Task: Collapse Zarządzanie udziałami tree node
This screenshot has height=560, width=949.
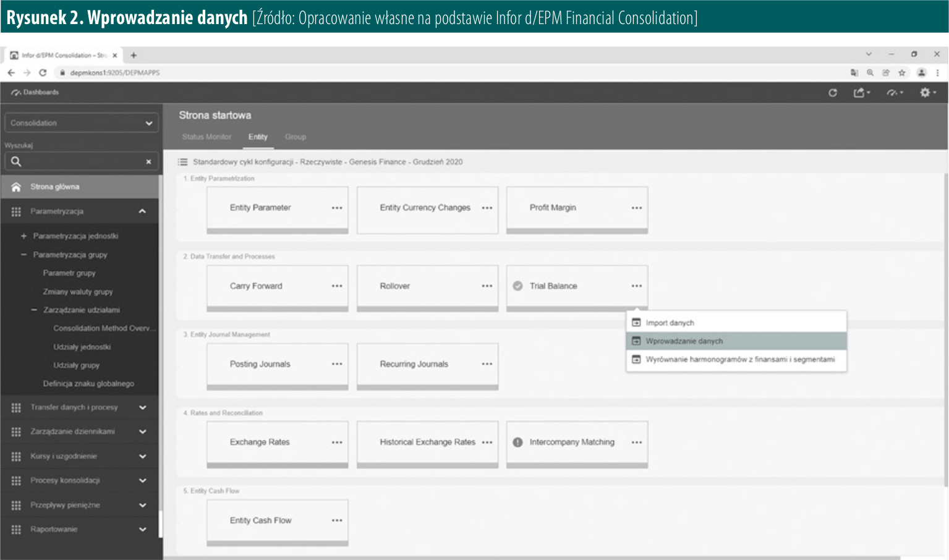Action: [34, 310]
